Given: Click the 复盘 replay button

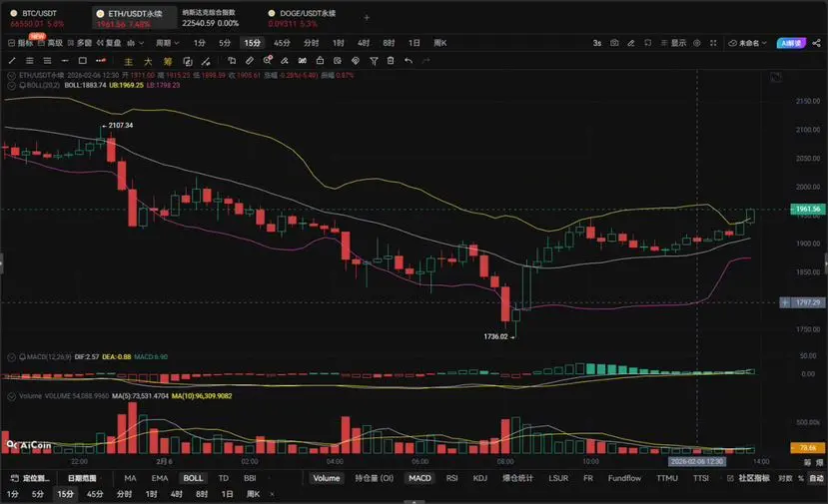Looking at the screenshot, I should point(109,43).
